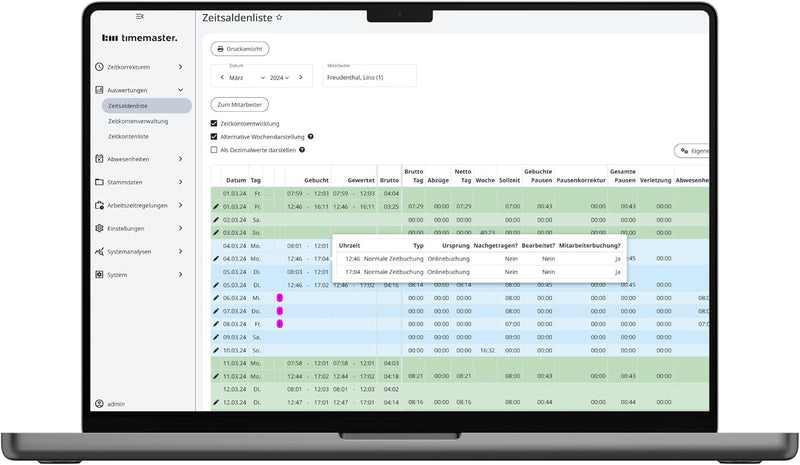Open the März month dropdown
The height and width of the screenshot is (465, 800).
point(245,77)
